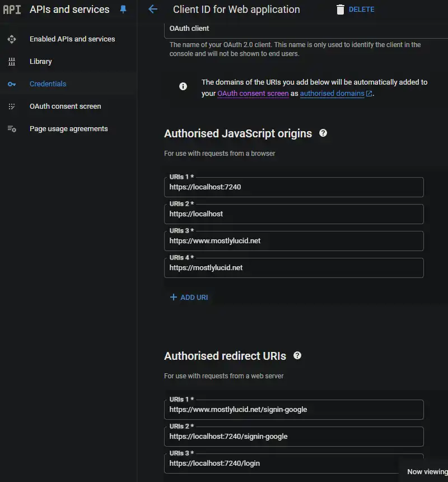Image resolution: width=448 pixels, height=482 pixels.
Task: Click the info icon beside the domains notice
Action: click(x=183, y=87)
